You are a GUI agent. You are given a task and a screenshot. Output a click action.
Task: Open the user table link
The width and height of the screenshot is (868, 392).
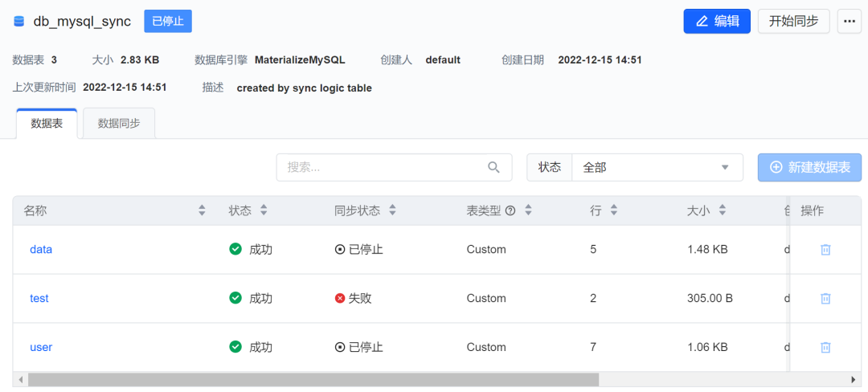tap(41, 348)
